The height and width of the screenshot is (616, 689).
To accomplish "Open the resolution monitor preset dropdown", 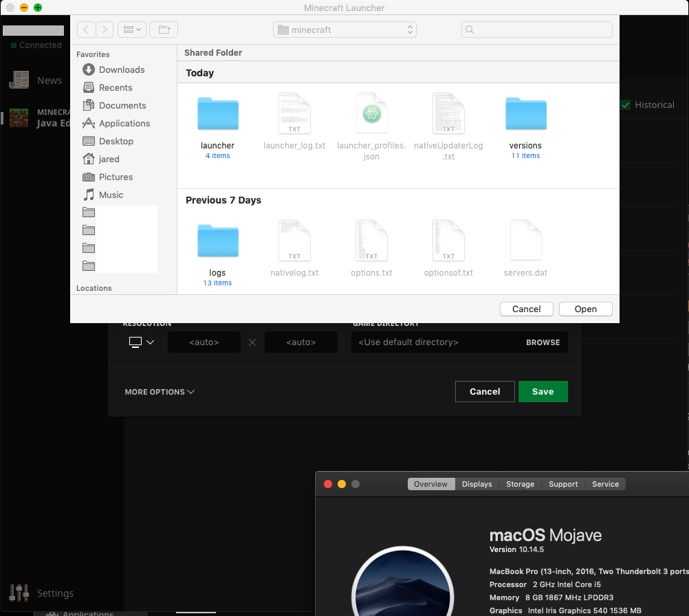I will pyautogui.click(x=142, y=342).
